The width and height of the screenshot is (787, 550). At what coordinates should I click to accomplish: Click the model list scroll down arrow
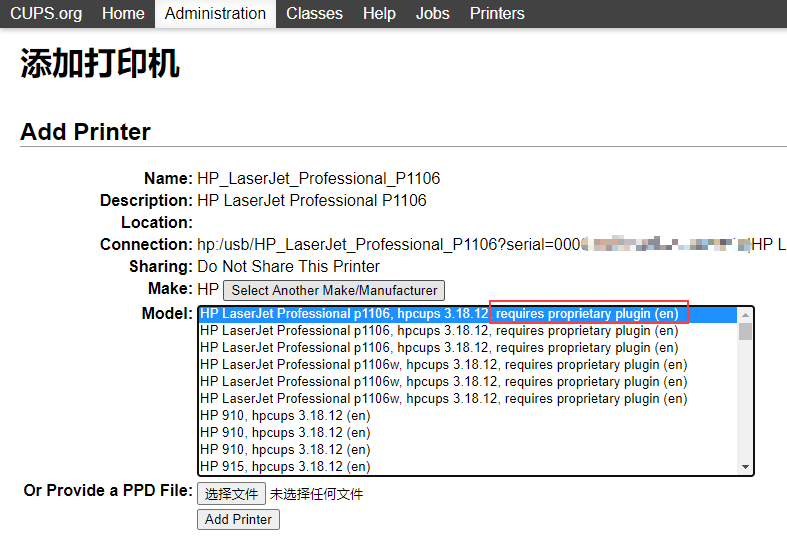click(745, 467)
